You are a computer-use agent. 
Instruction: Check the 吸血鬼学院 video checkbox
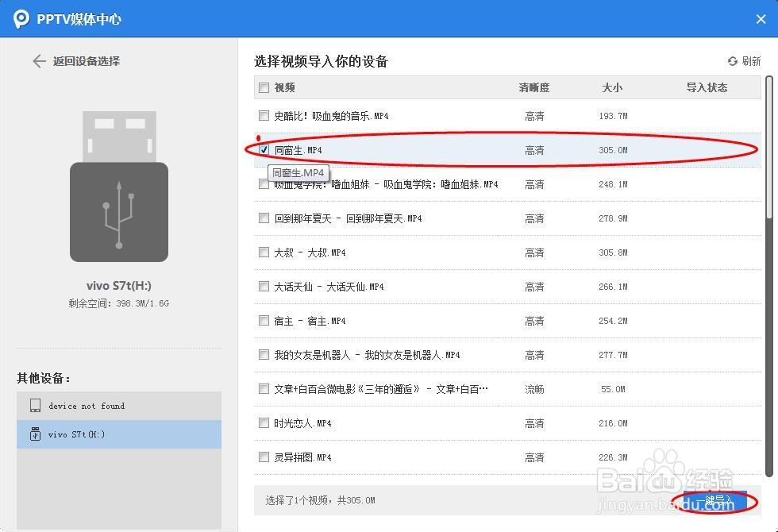coord(264,183)
